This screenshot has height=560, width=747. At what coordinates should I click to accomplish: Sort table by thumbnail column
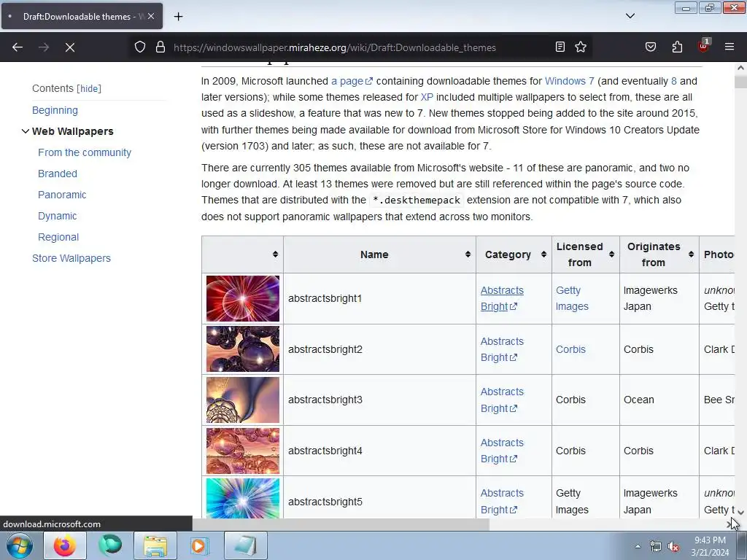275,254
